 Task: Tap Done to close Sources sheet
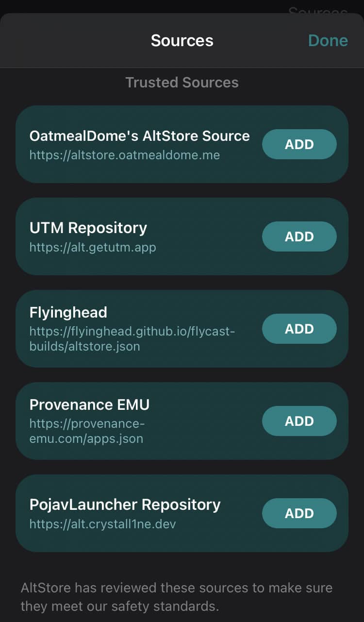tap(328, 40)
